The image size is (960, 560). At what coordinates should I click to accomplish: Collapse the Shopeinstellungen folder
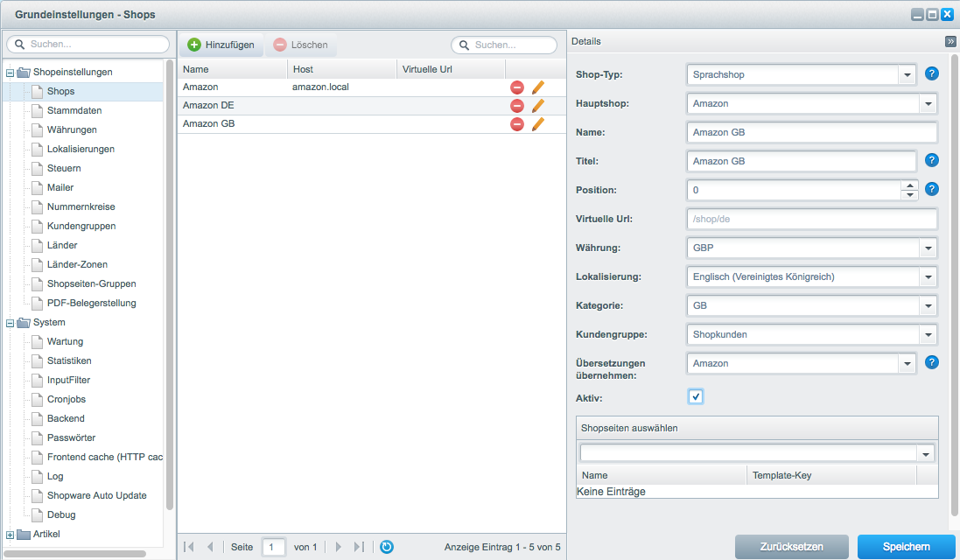click(11, 73)
